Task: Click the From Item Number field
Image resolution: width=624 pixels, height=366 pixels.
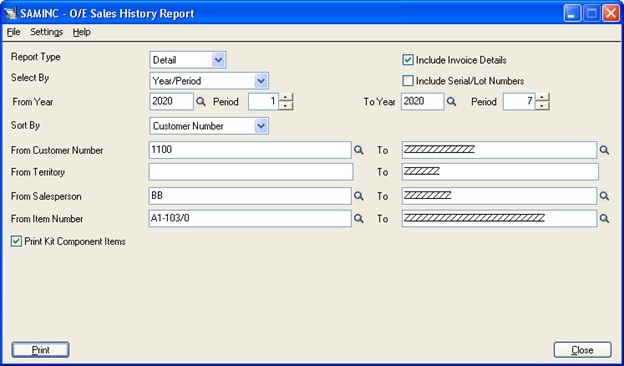Action: pyautogui.click(x=250, y=218)
